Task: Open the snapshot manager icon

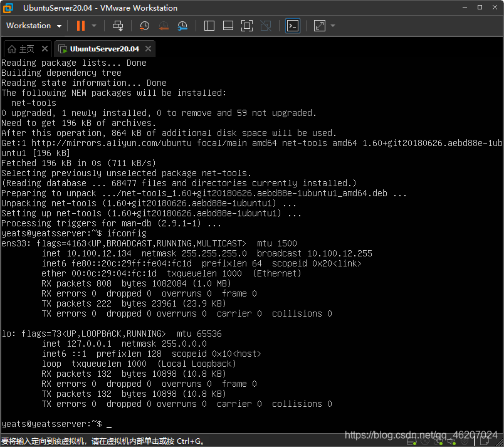Action: (182, 26)
